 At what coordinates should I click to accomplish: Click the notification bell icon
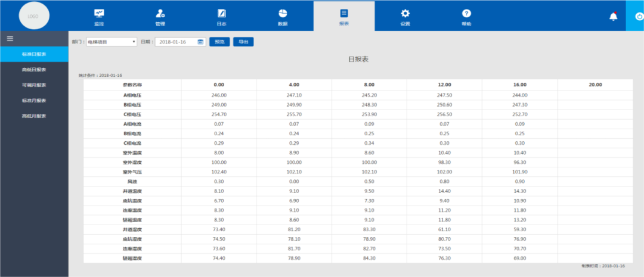tap(613, 17)
